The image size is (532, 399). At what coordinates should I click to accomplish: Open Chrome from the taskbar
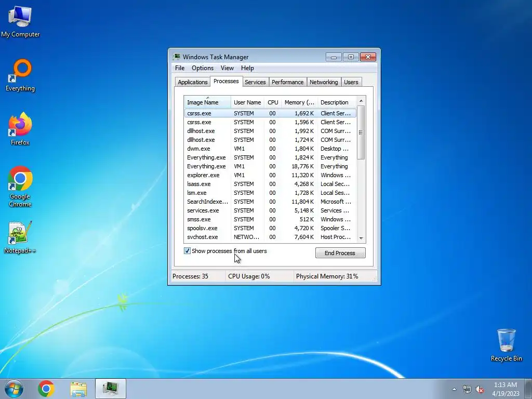[46, 389]
